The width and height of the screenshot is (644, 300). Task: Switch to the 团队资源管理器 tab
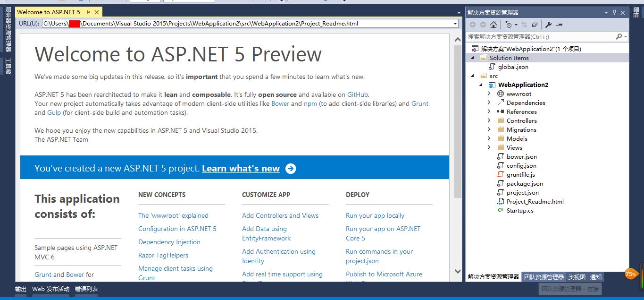point(544,277)
